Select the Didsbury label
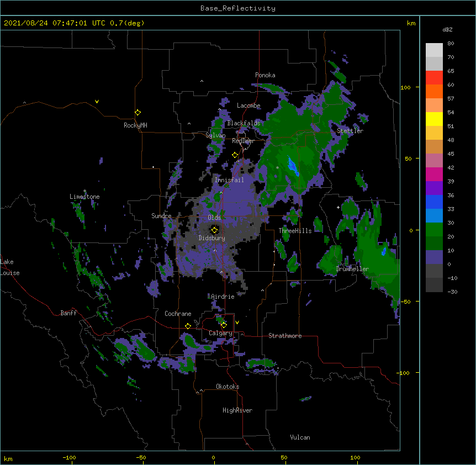The width and height of the screenshot is (476, 465). (212, 238)
